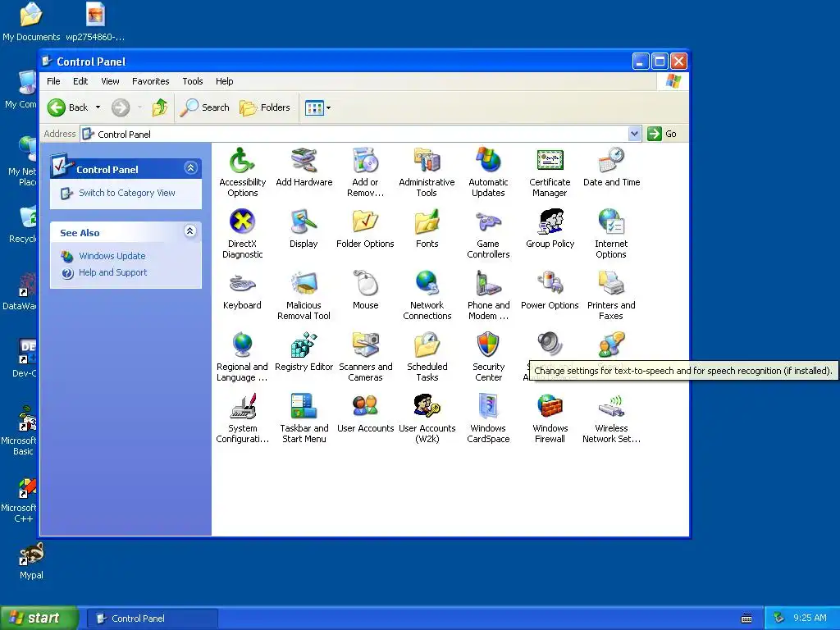Open the Tools menu
Viewport: 840px width, 630px height.
pos(192,81)
